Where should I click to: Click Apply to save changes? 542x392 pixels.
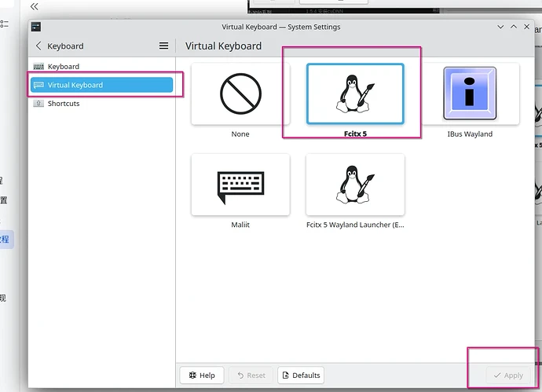click(x=507, y=376)
